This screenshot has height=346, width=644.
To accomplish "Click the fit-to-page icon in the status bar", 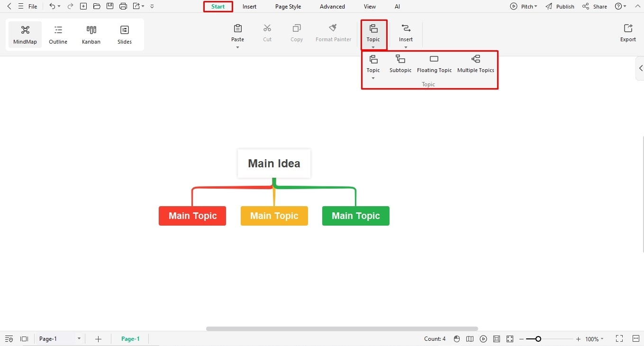I will tap(497, 339).
